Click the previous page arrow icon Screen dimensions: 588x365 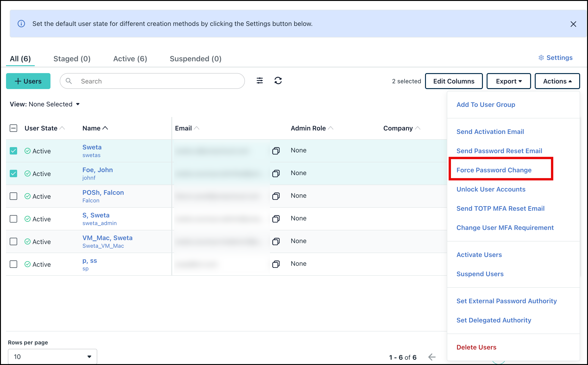pyautogui.click(x=432, y=357)
